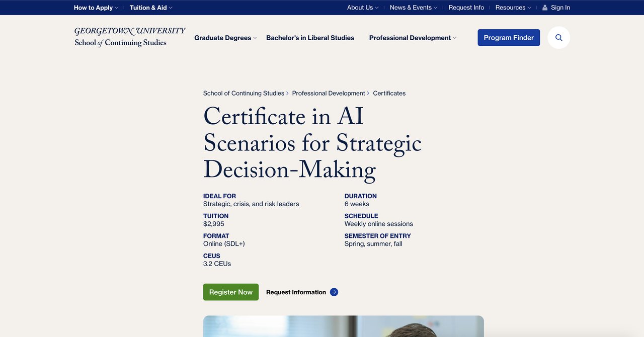Image resolution: width=644 pixels, height=337 pixels.
Task: Expand the Professional Development nav menu
Action: [x=413, y=38]
